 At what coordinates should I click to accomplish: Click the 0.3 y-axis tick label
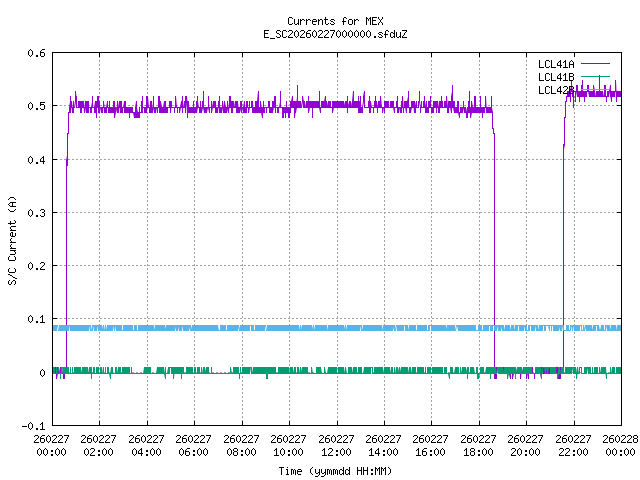tap(34, 213)
